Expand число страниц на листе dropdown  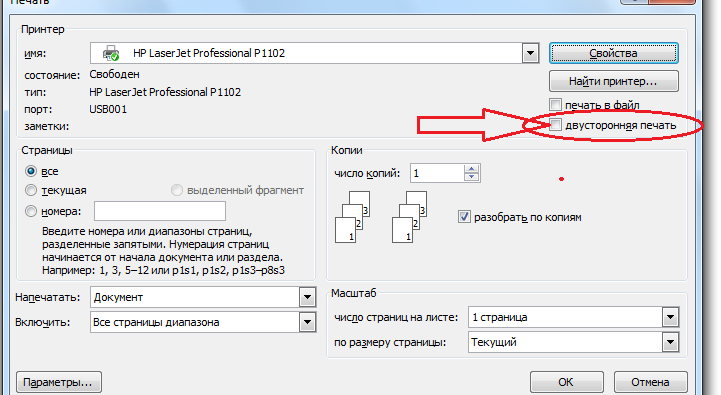[x=670, y=317]
